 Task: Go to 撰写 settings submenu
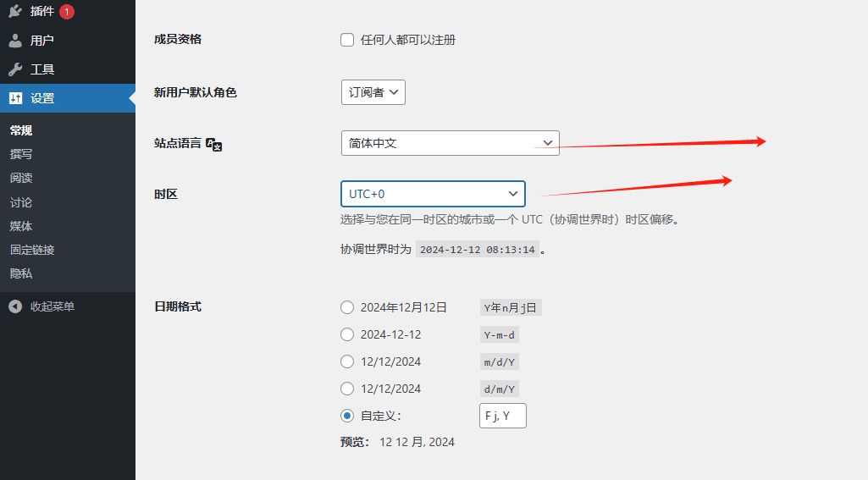tap(21, 154)
